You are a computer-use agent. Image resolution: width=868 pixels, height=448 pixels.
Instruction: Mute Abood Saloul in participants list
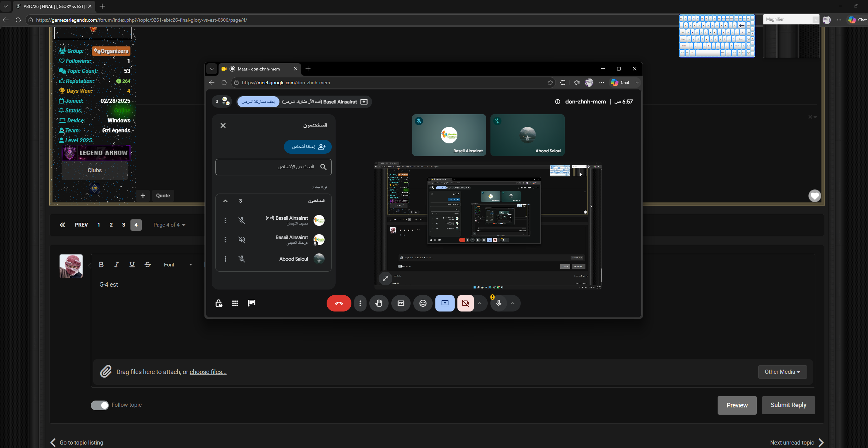[x=242, y=259]
